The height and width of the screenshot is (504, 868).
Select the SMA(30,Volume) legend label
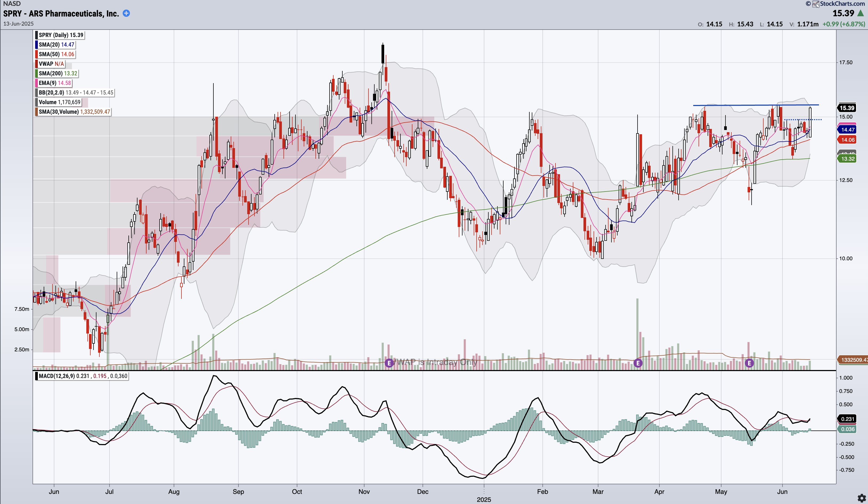(x=73, y=112)
